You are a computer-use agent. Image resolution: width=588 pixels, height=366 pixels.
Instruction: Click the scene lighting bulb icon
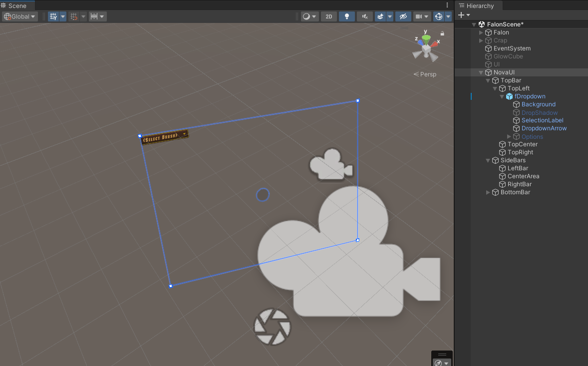346,16
